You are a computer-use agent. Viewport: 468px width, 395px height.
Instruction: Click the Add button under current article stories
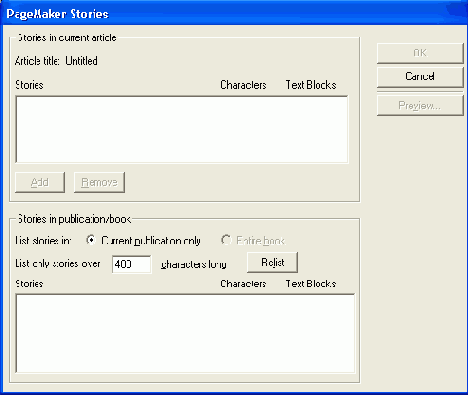tap(40, 182)
